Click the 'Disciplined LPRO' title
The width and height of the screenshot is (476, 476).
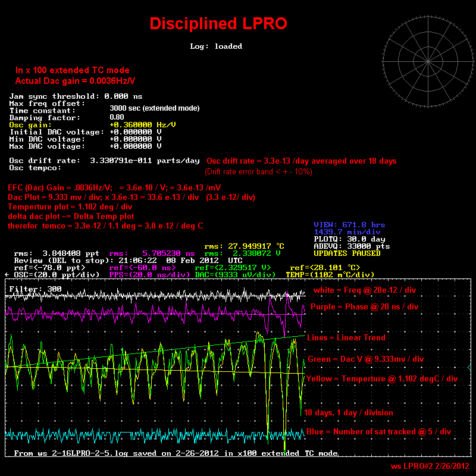pyautogui.click(x=218, y=24)
